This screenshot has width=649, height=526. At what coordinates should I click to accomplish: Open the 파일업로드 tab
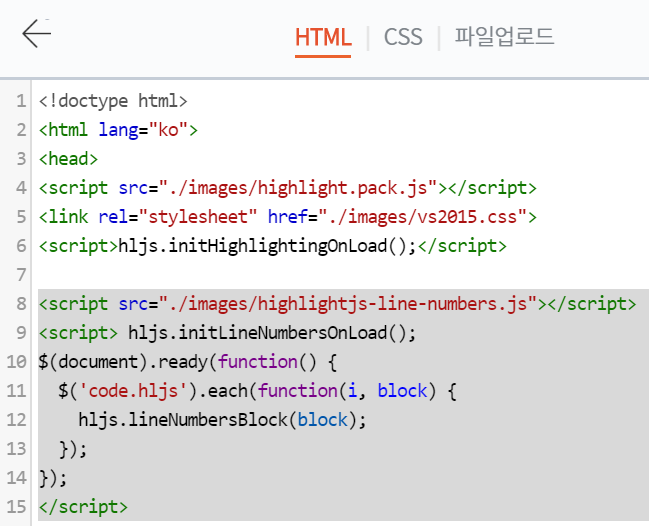point(504,37)
